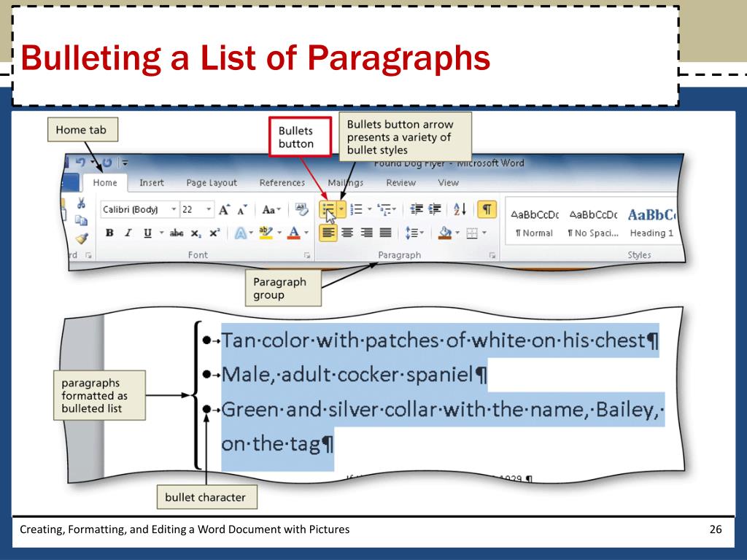The width and height of the screenshot is (747, 560).
Task: Open the font size 22 dropdown arrow
Action: click(209, 209)
